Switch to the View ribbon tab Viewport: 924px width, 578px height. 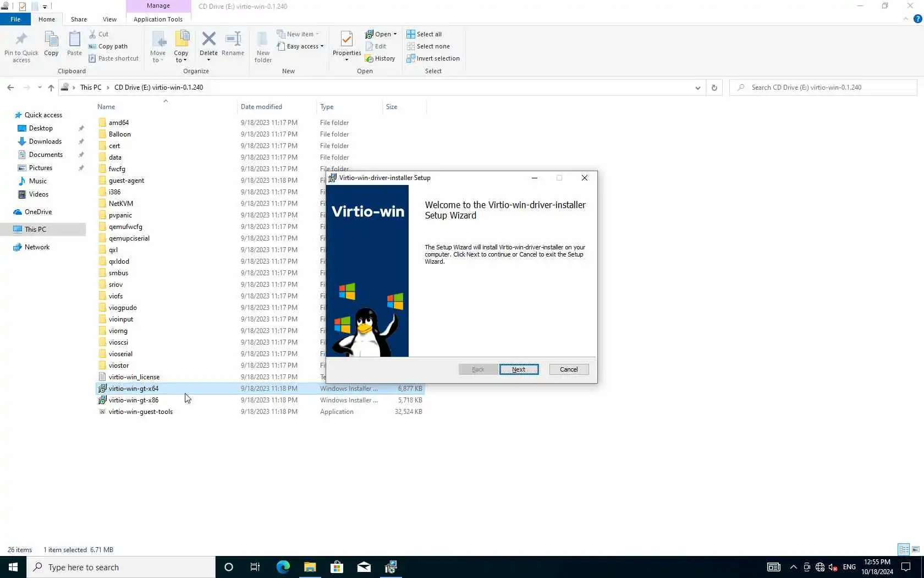tap(109, 19)
